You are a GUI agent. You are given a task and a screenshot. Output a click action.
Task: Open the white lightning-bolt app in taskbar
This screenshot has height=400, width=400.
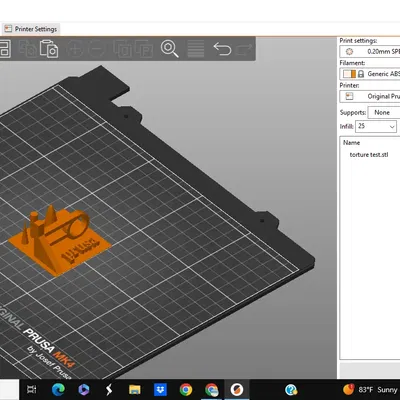click(109, 389)
